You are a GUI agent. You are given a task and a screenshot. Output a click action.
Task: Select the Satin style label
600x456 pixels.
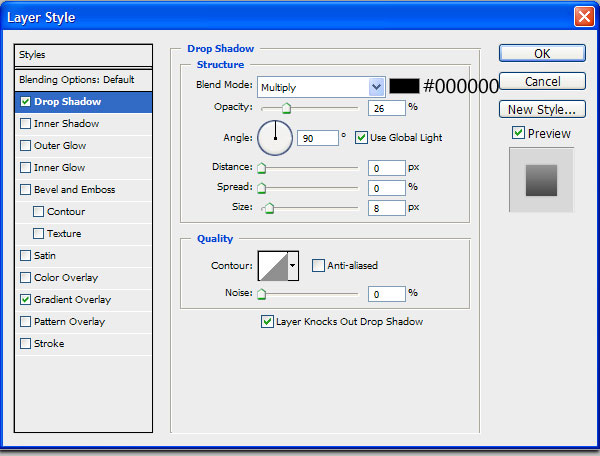point(45,256)
